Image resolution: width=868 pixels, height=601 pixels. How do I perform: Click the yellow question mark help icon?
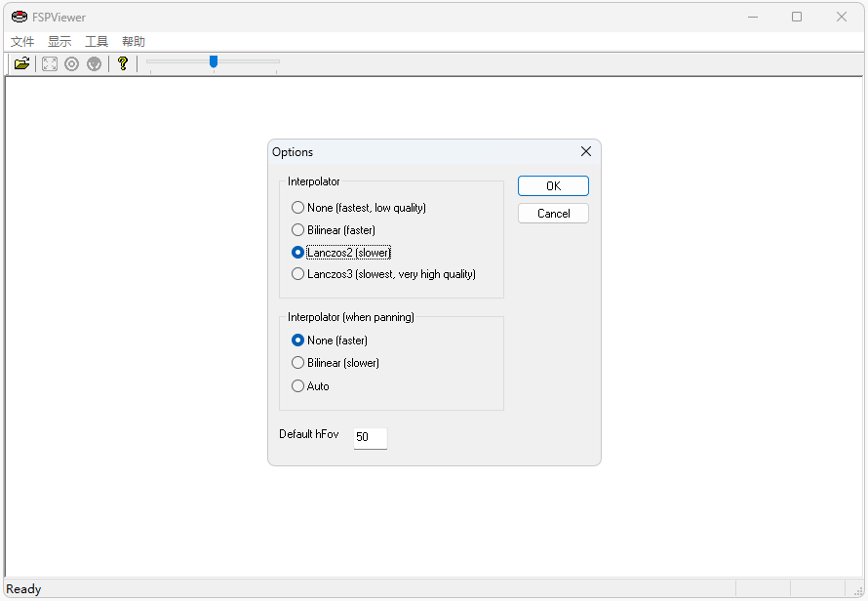[123, 63]
